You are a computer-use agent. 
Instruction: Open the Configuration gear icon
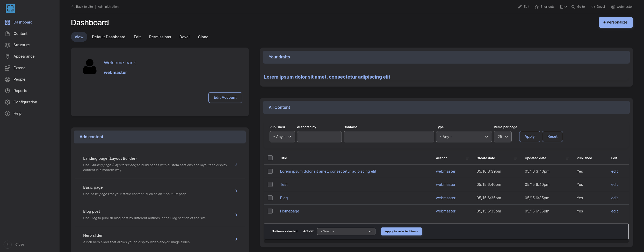pyautogui.click(x=7, y=102)
